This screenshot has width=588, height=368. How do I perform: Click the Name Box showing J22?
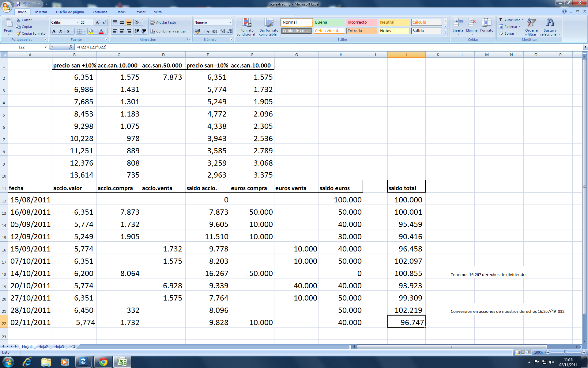tap(22, 47)
